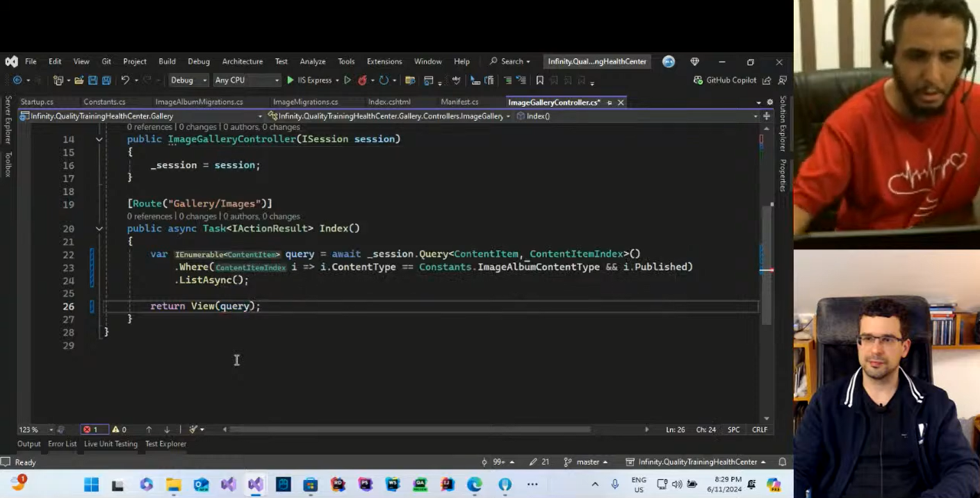Screen dimensions: 980x498
Task: Switch to the Constants.cs tab
Action: coord(104,102)
